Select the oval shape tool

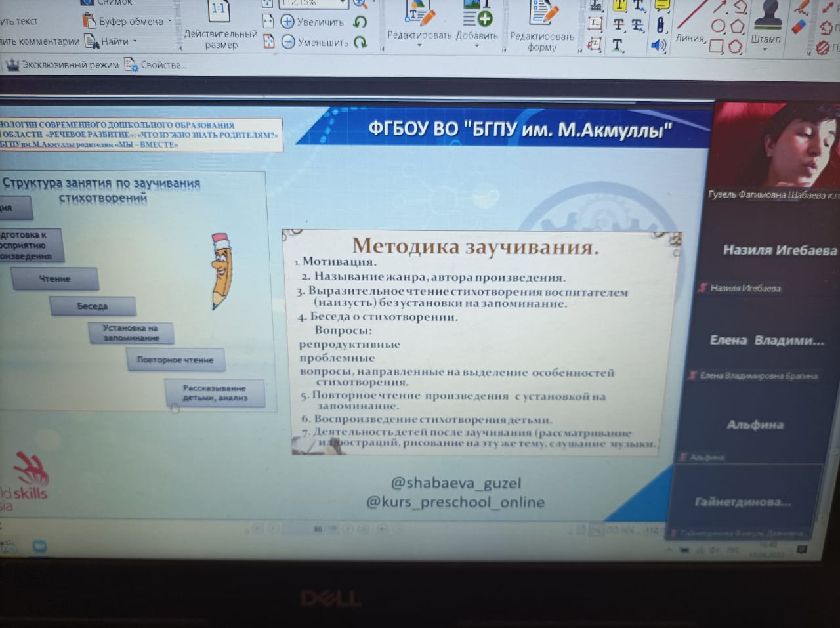718,27
